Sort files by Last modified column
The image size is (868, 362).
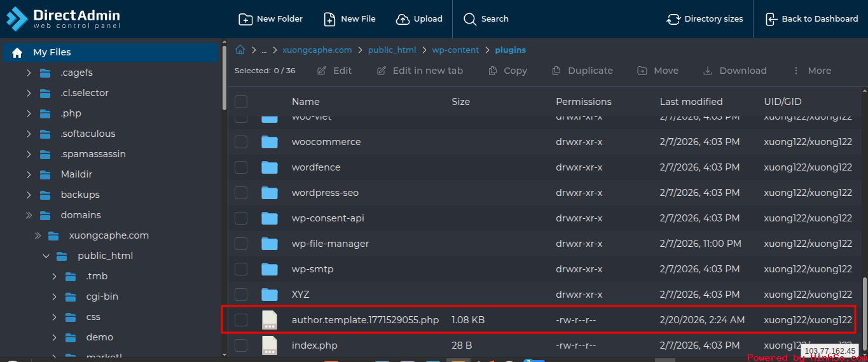(691, 102)
